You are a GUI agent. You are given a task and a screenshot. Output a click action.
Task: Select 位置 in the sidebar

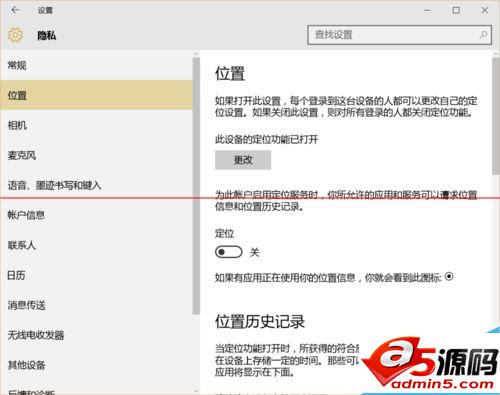[96, 95]
